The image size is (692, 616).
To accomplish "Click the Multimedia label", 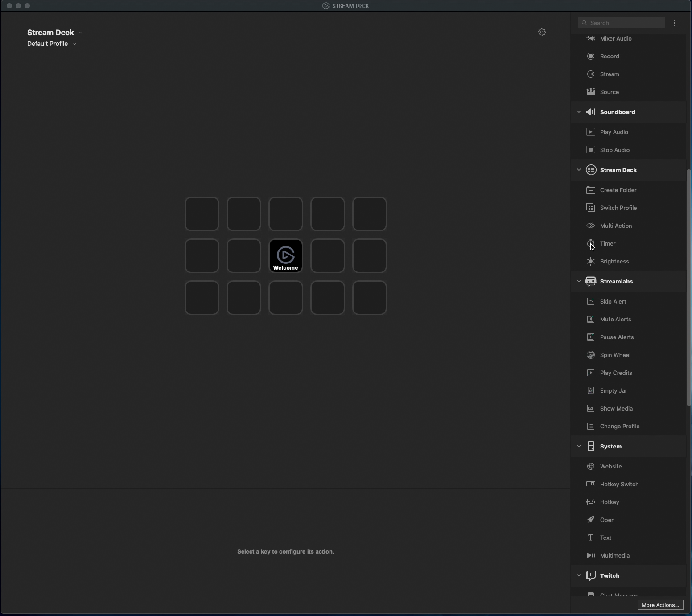I will coord(615,555).
